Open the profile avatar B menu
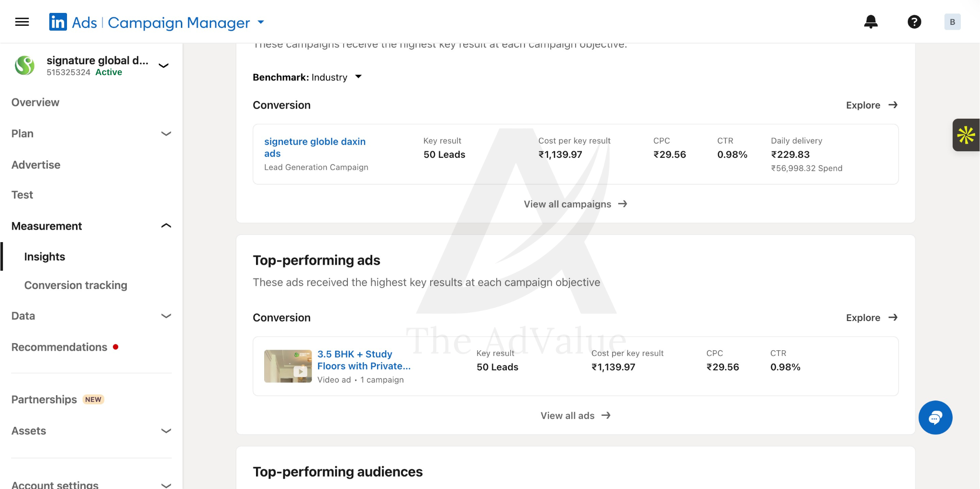This screenshot has height=489, width=980. click(x=952, y=22)
